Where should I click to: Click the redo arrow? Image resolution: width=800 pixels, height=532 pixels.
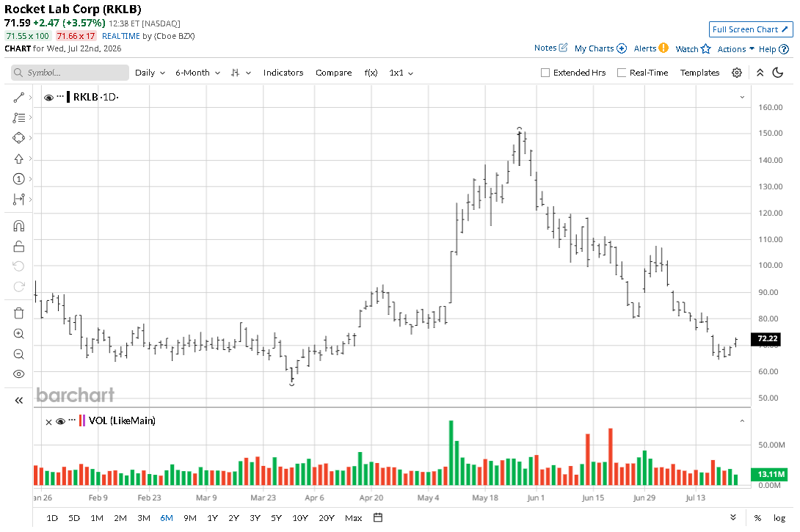(18, 287)
